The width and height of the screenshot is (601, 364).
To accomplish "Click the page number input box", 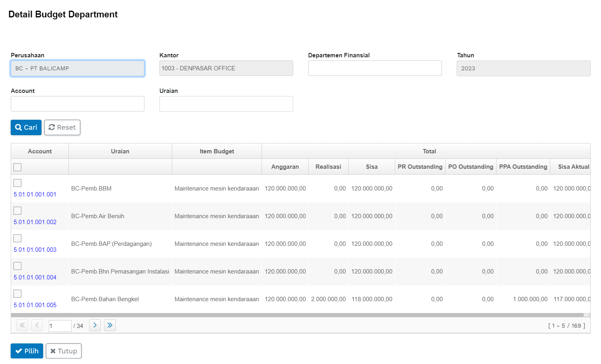I will 60,326.
